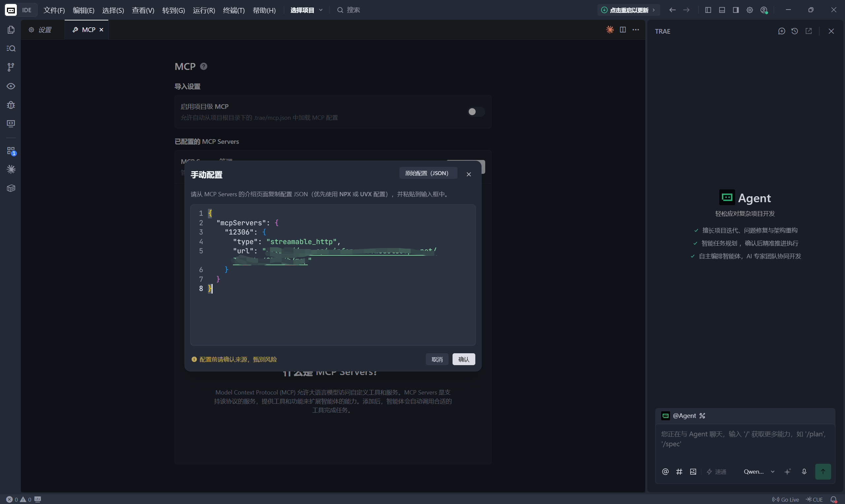
Task: Close the 手动配置 dialog
Action: [468, 174]
